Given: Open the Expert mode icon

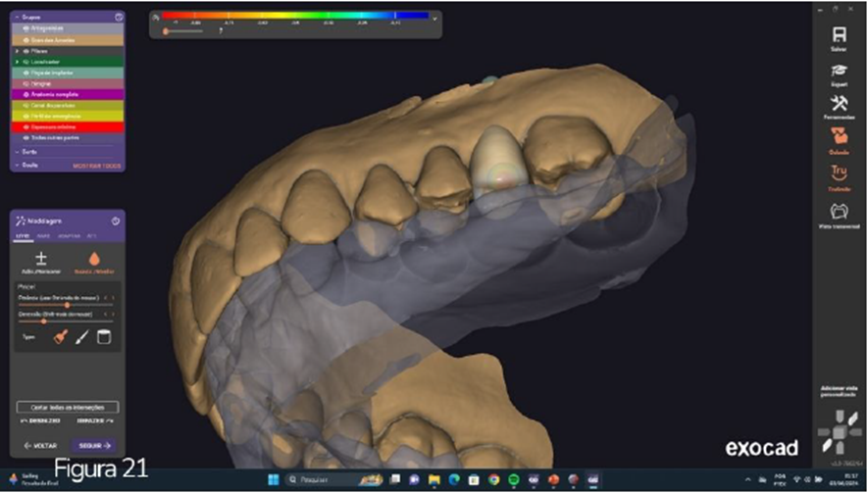Looking at the screenshot, I should click(x=839, y=73).
